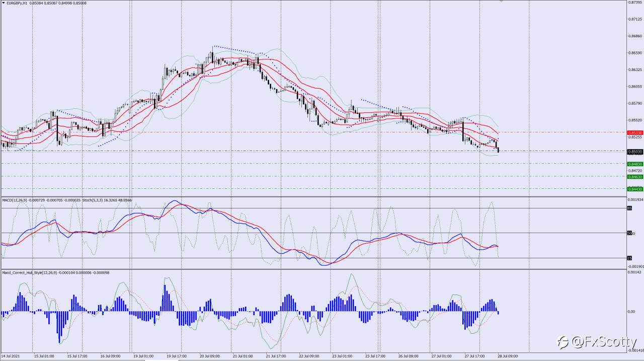The width and height of the screenshot is (644, 361).
Task: Select the black 0.85030 current price label
Action: click(635, 151)
